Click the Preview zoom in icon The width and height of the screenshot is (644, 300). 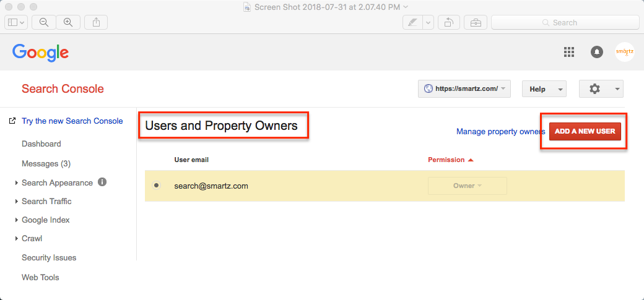[67, 22]
